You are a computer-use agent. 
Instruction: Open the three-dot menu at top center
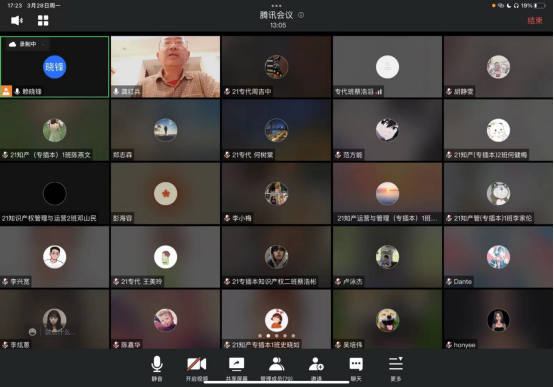(276, 6)
